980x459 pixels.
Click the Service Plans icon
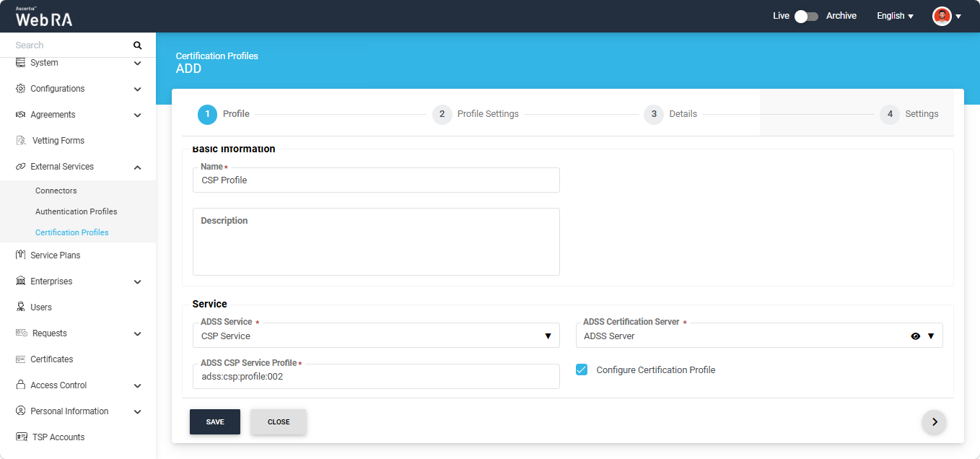point(20,255)
